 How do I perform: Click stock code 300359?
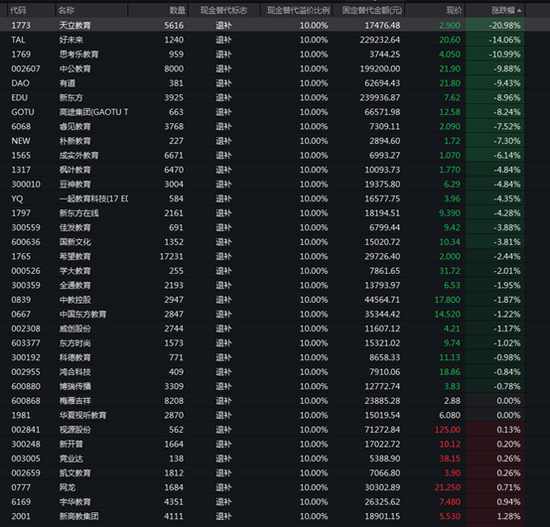click(x=26, y=285)
